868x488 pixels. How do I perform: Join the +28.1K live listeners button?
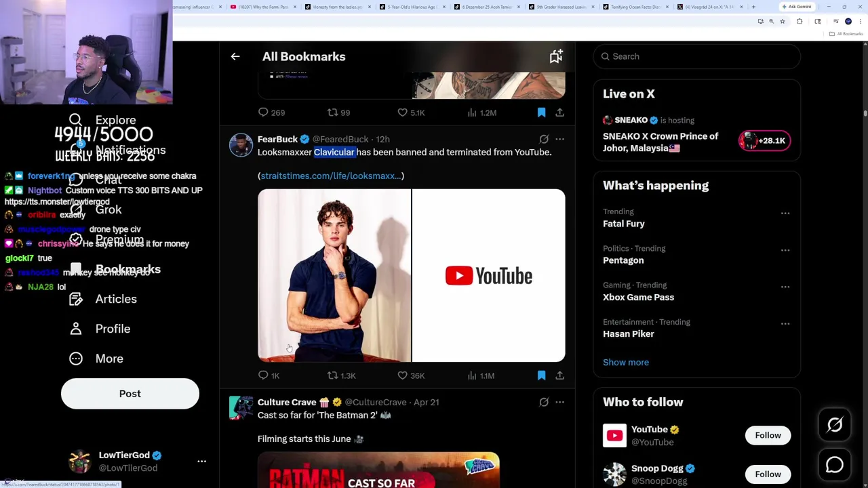[764, 140]
